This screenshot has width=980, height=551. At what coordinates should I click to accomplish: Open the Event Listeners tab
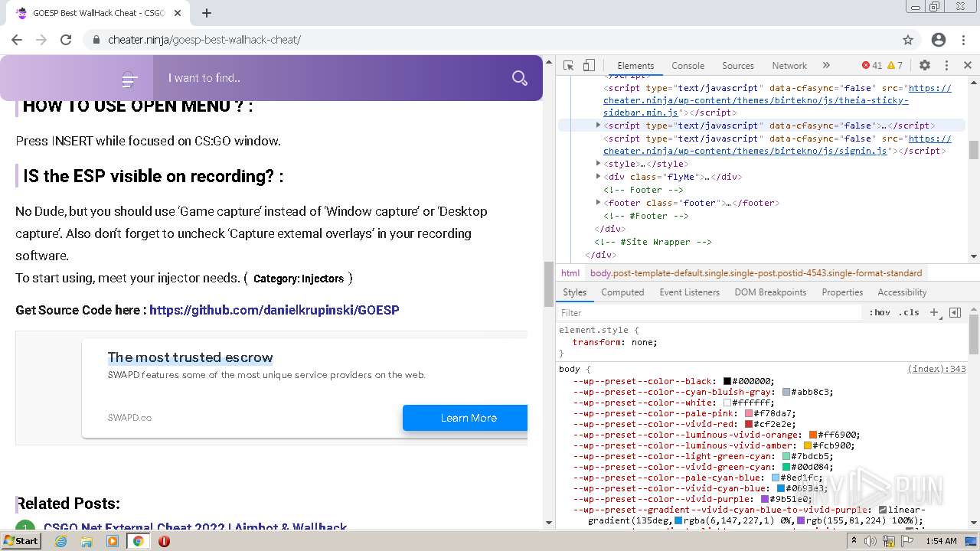click(689, 292)
